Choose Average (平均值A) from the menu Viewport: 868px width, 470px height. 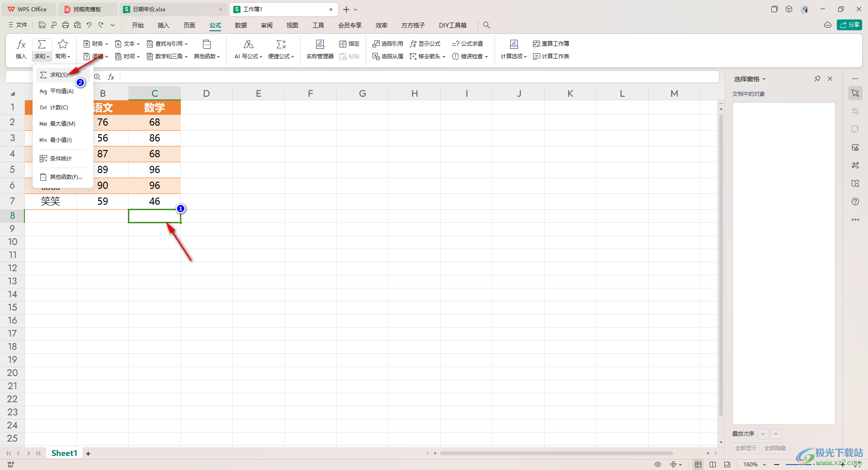(63, 91)
